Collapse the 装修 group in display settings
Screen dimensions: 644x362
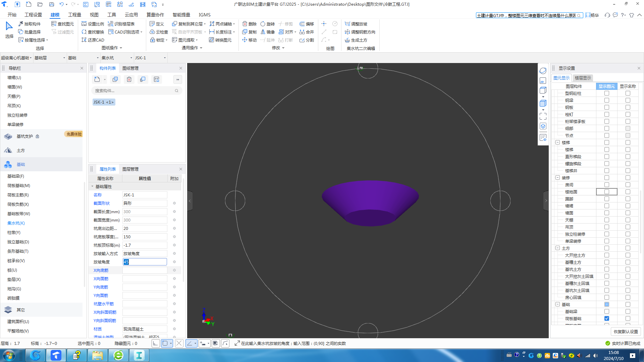coord(558,178)
